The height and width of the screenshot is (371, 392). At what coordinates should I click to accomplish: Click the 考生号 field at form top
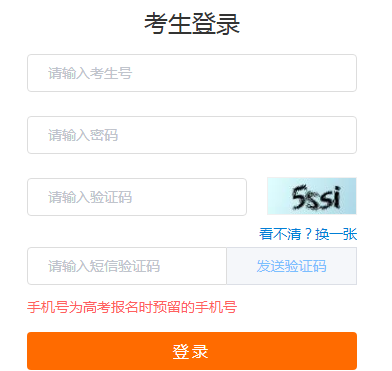click(192, 73)
